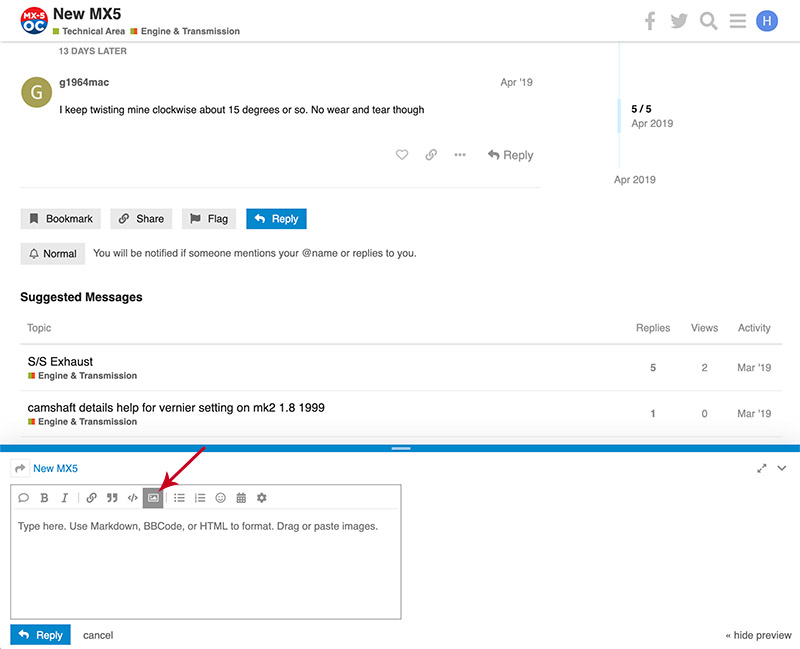Image resolution: width=800 pixels, height=649 pixels.
Task: Open the S/S Exhaust suggested topic
Action: point(61,362)
